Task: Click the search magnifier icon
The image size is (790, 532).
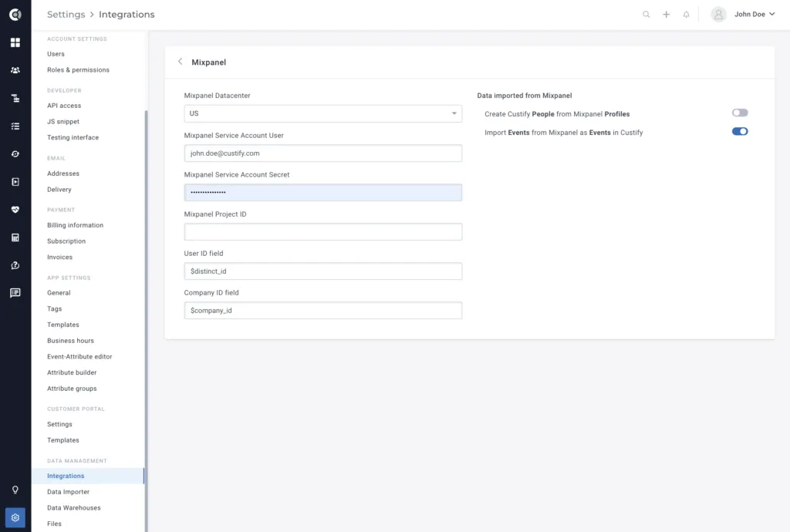Action: [x=646, y=15]
